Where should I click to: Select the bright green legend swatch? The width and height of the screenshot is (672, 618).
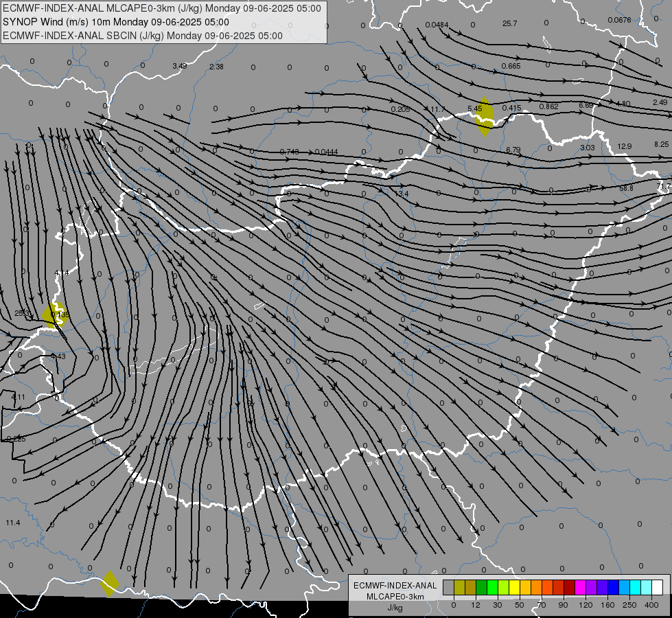point(493,587)
